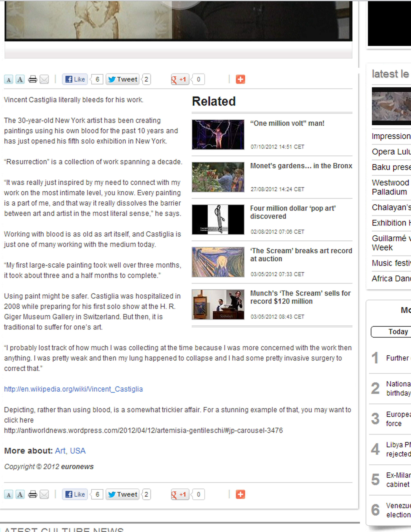Click the bottom red plus share icon
411x532 pixels.
click(x=240, y=494)
